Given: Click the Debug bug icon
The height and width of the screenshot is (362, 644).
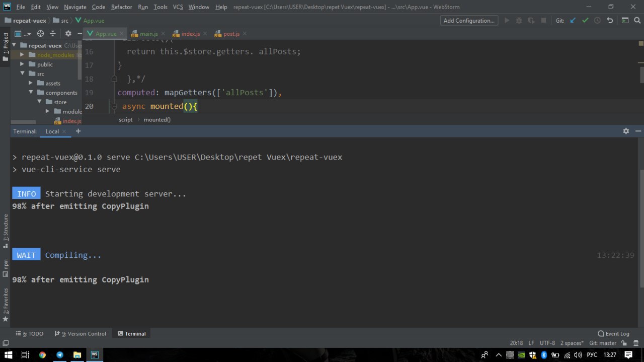Looking at the screenshot, I should tap(519, 21).
